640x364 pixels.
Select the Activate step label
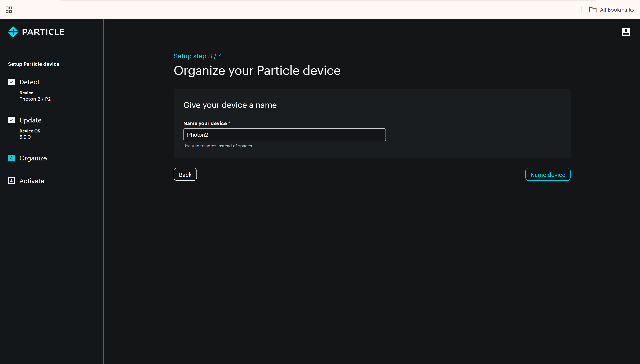32,181
